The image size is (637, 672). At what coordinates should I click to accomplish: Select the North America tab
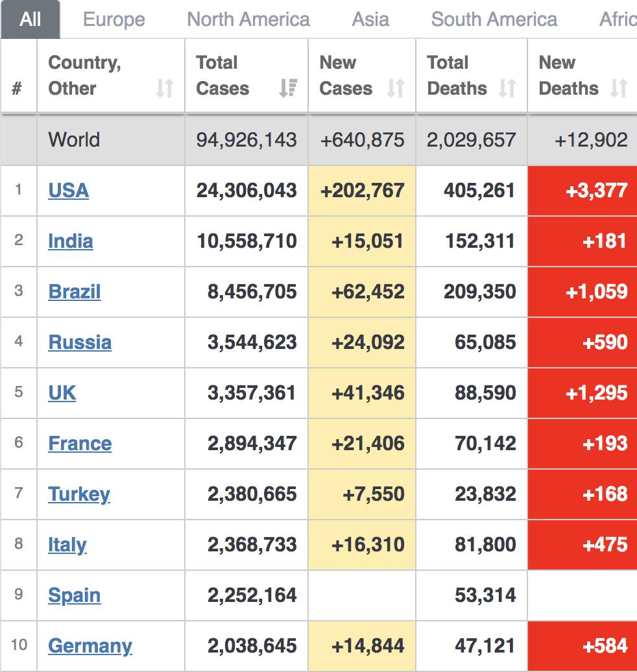point(248,19)
